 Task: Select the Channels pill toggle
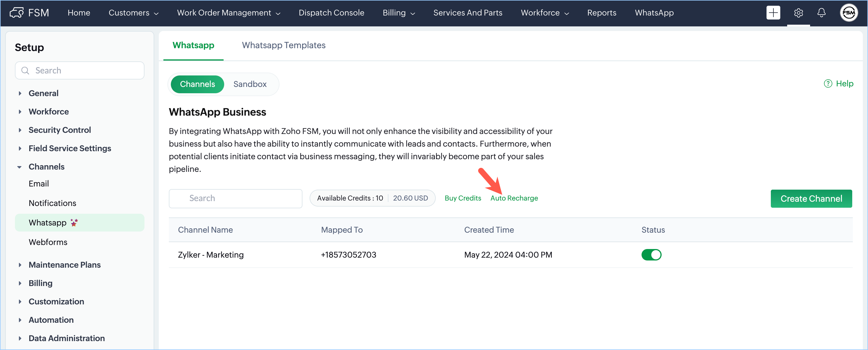[x=197, y=84]
